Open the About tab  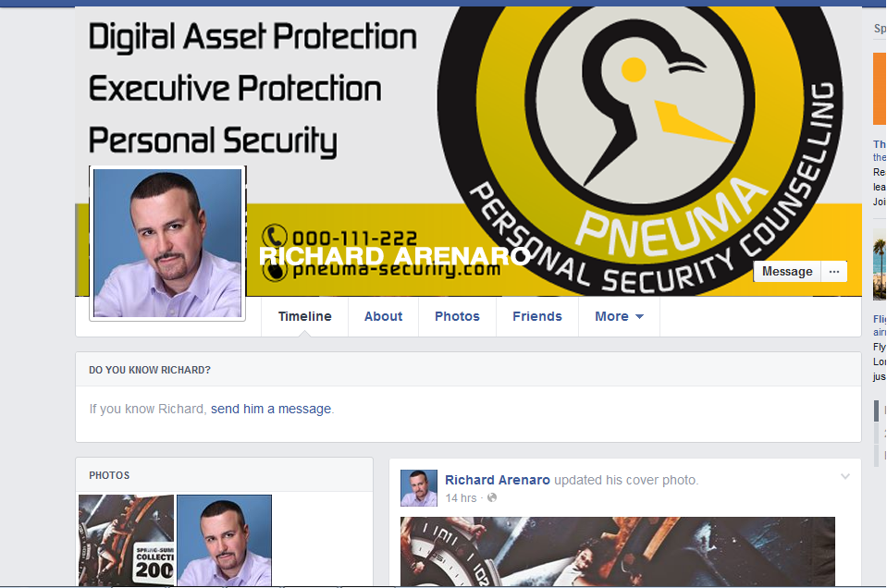pos(383,316)
